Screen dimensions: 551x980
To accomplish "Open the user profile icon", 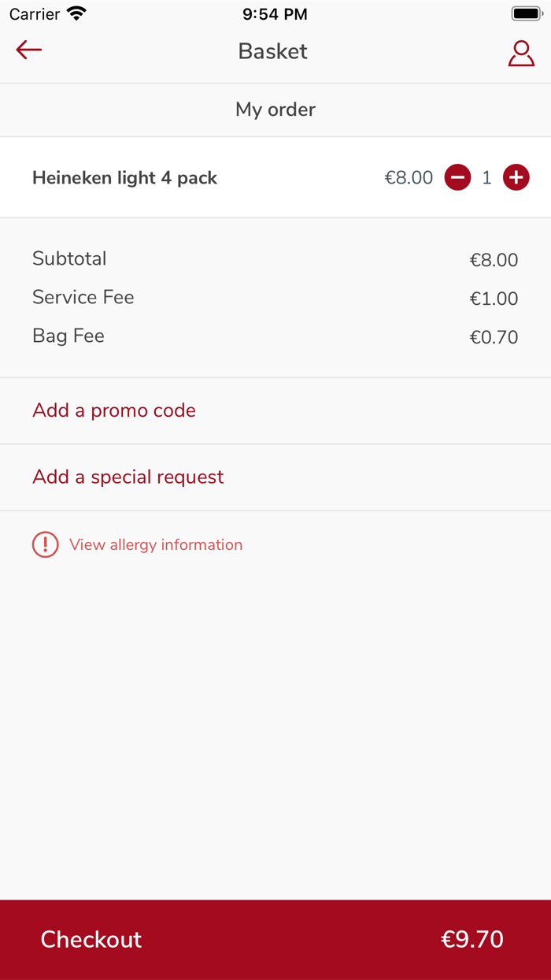I will tap(521, 53).
